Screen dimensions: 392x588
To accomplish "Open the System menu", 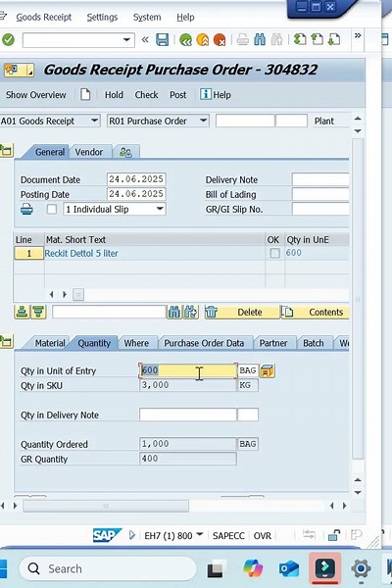I will (147, 17).
